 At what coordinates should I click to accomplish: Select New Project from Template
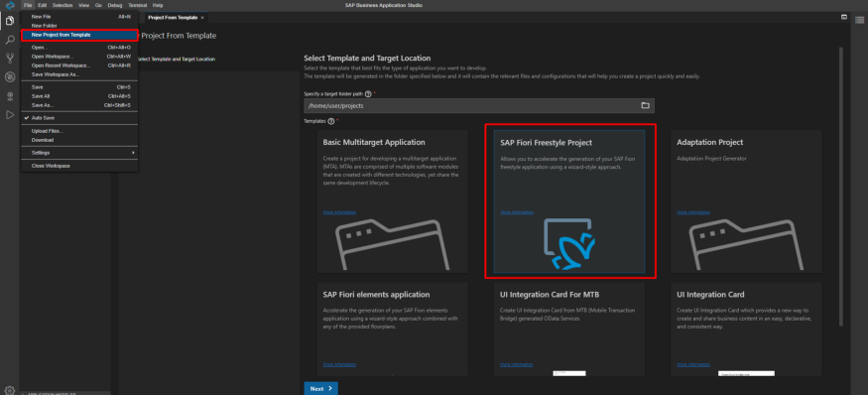[x=79, y=35]
